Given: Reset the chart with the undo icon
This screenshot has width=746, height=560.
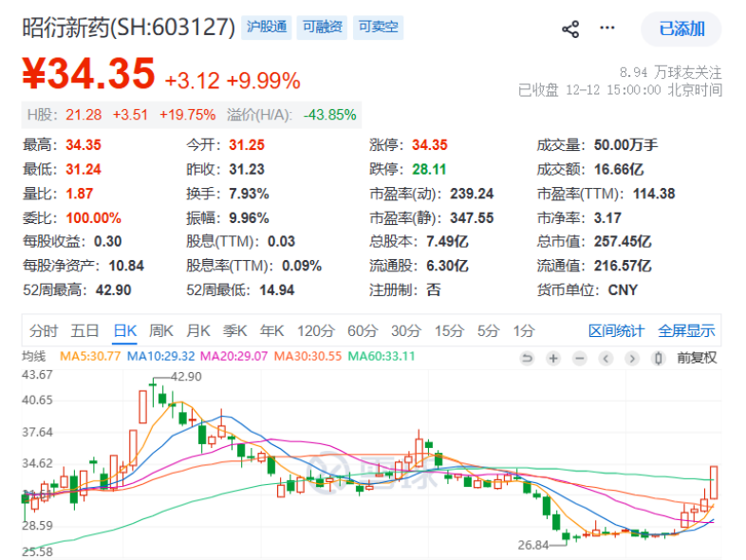Looking at the screenshot, I should click(x=527, y=358).
